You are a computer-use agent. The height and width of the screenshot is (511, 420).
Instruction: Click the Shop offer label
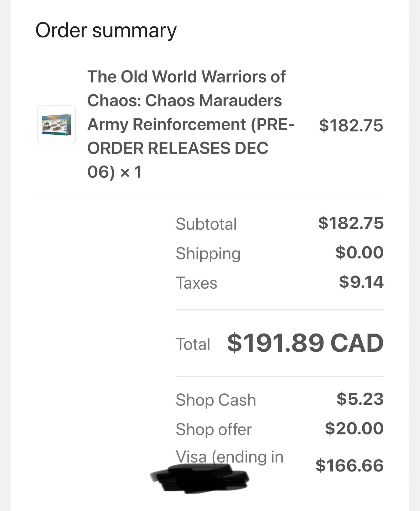coord(213,430)
